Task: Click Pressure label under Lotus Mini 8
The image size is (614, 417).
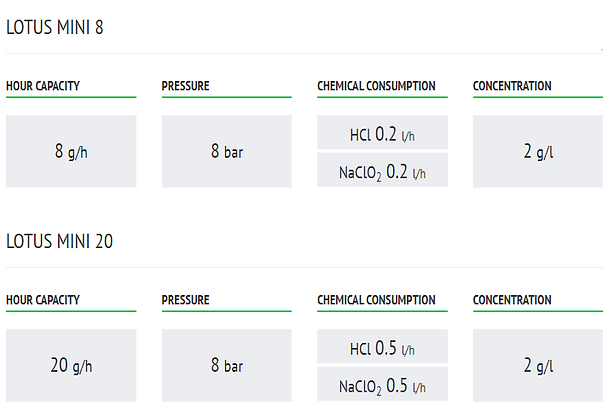Action: pyautogui.click(x=186, y=86)
